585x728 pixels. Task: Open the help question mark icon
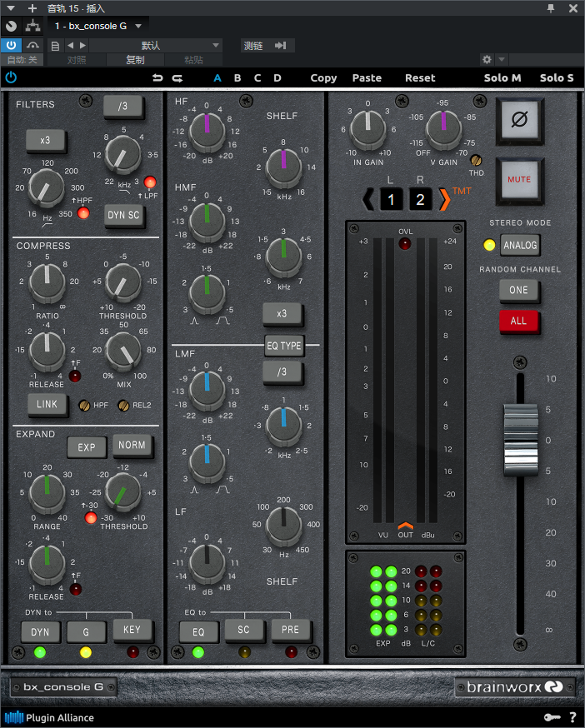pos(573,718)
